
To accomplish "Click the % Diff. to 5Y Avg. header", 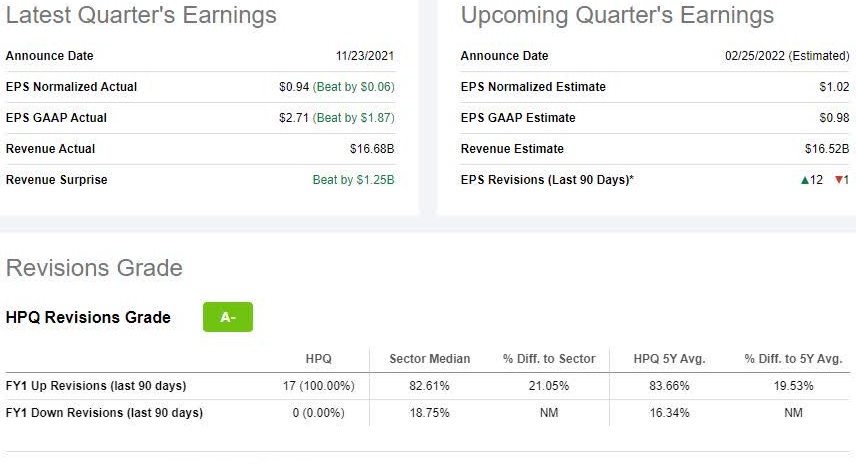I will (x=793, y=359).
